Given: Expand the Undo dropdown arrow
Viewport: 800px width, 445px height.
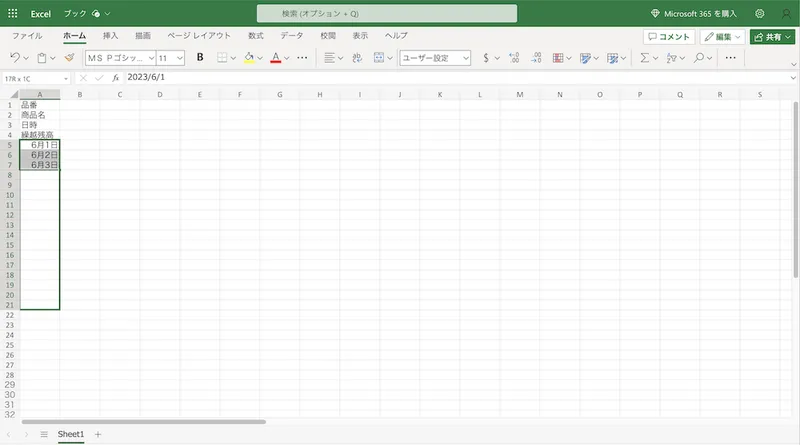Looking at the screenshot, I should pos(26,58).
